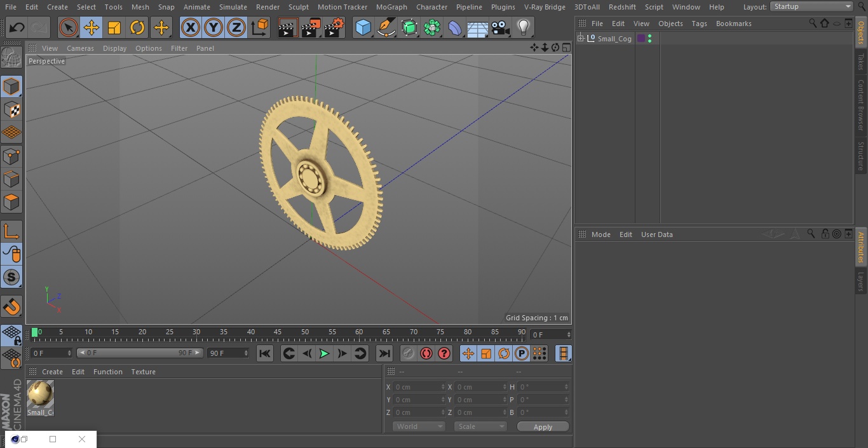Select the Rotate tool
Screen dimensions: 868x448
pyautogui.click(x=137, y=27)
